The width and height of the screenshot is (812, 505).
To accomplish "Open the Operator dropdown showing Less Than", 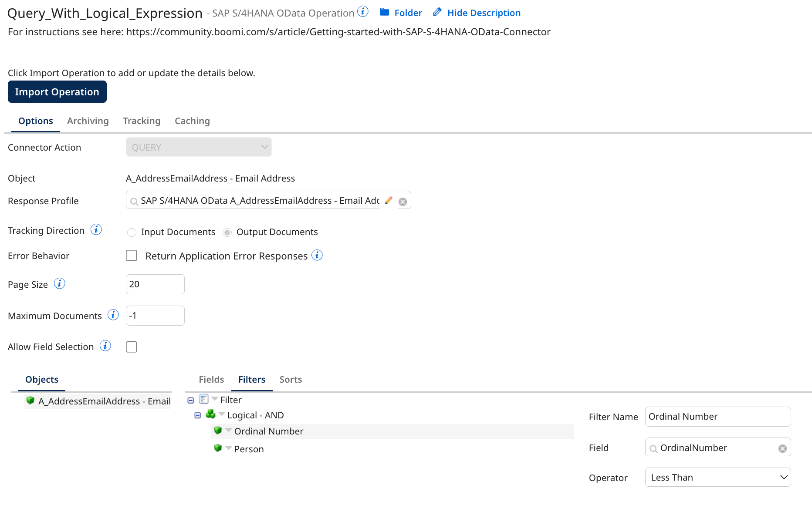I will click(717, 477).
